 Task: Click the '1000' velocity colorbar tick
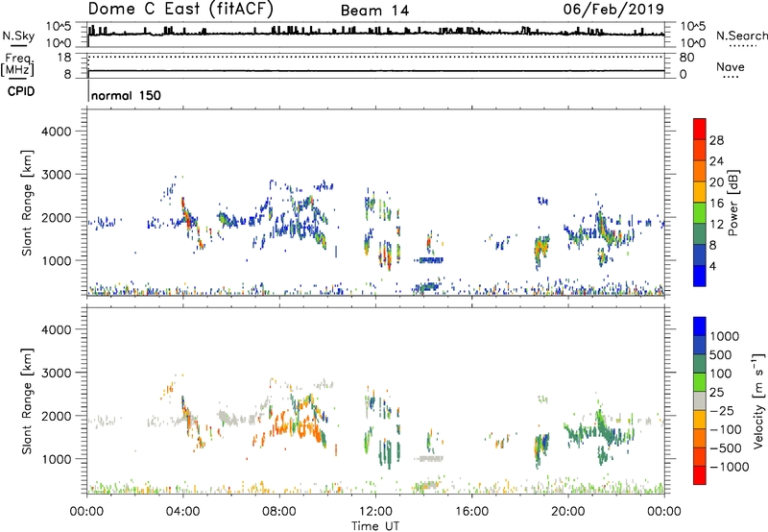point(724,336)
